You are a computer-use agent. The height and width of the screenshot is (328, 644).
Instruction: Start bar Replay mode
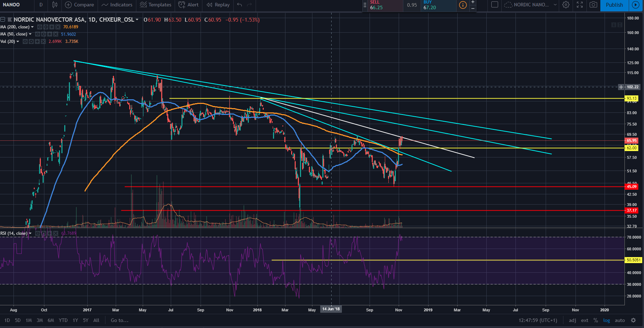click(218, 5)
